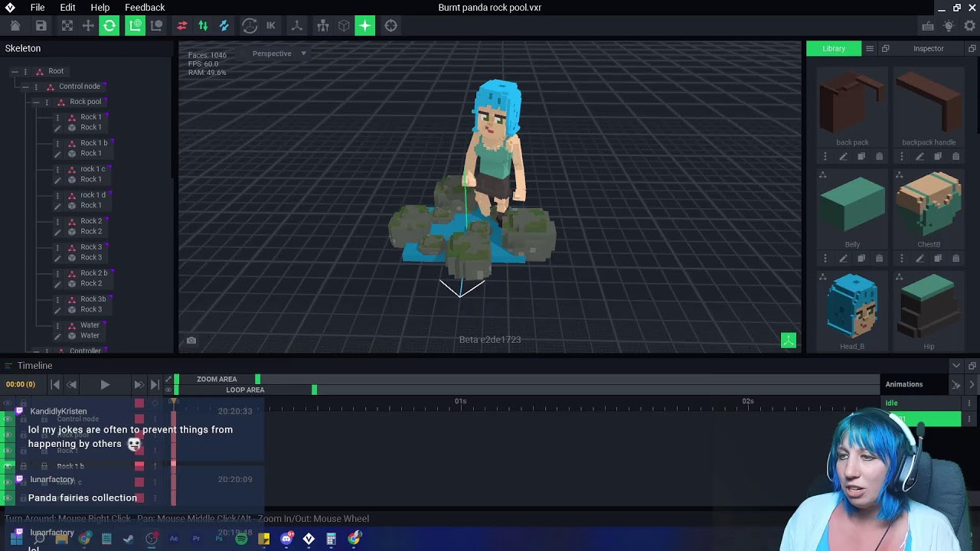Jump to the first frame
The height and width of the screenshot is (551, 980).
[55, 385]
